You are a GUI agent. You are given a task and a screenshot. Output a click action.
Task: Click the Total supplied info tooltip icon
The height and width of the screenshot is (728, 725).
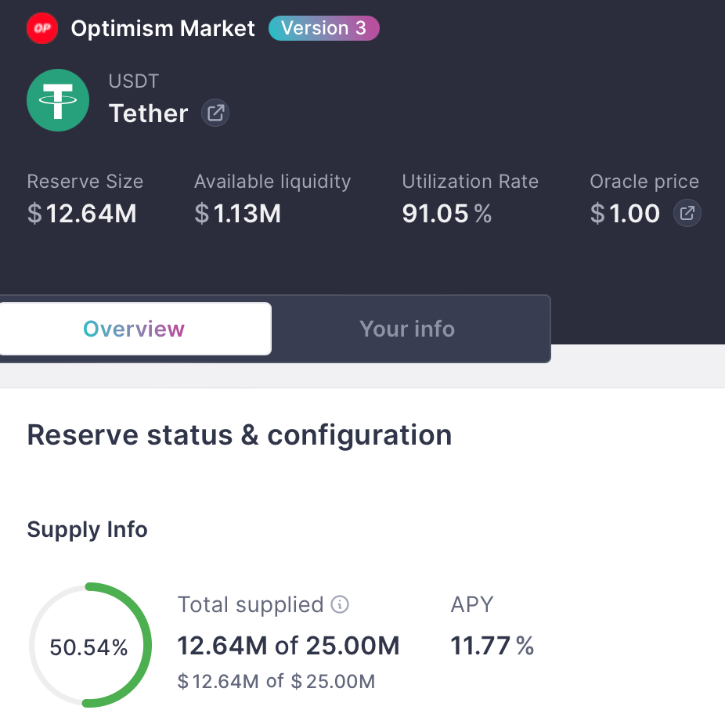[338, 604]
